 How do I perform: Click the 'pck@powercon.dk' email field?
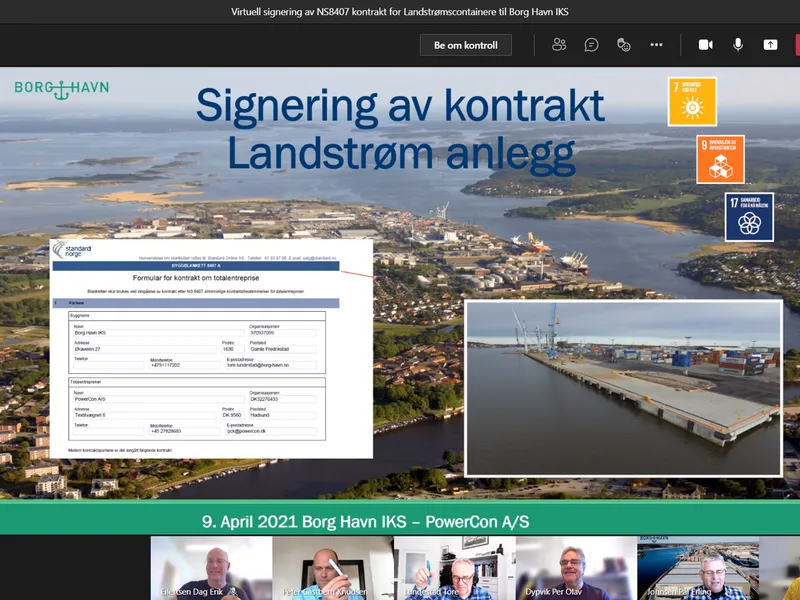click(x=271, y=432)
